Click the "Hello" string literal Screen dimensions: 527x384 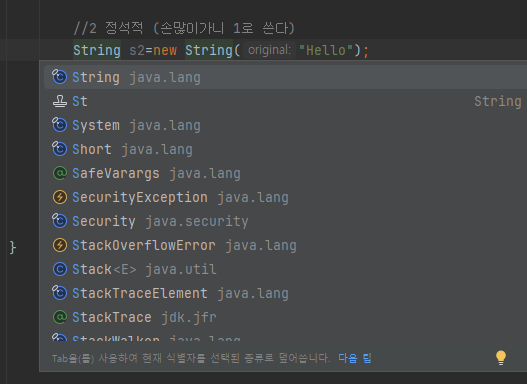[x=326, y=50]
